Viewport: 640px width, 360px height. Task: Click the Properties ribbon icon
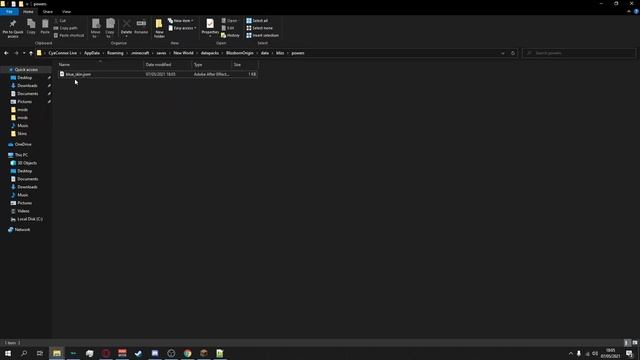(210, 27)
